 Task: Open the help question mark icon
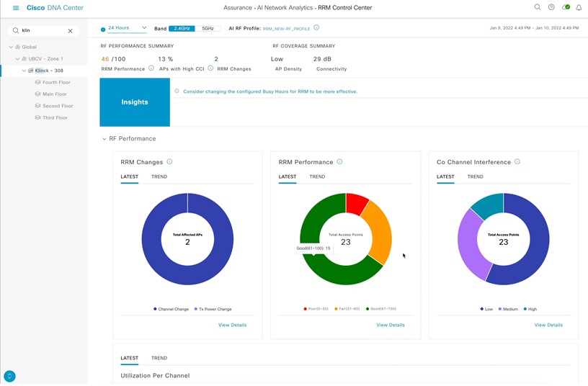click(x=551, y=7)
